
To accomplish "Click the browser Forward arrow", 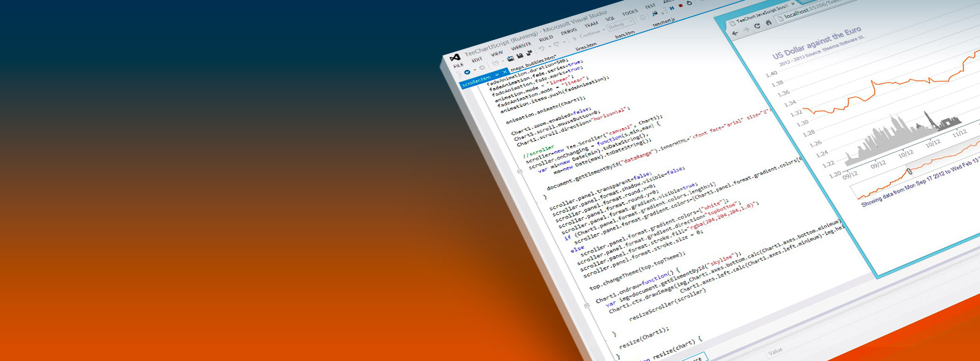I will tap(746, 29).
